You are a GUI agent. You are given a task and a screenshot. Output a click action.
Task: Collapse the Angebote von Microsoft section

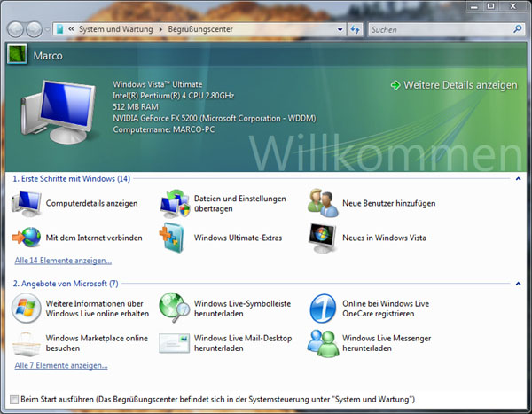click(518, 284)
